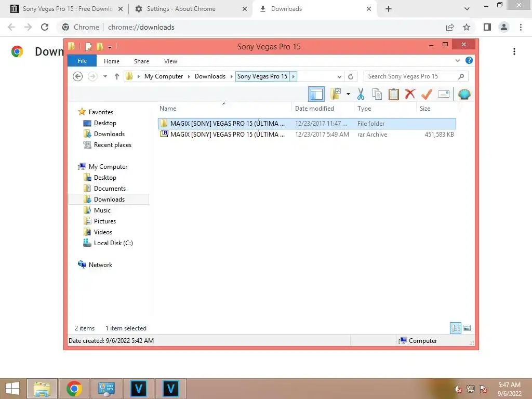532x399 pixels.
Task: Switch to the View ribbon tab
Action: point(170,61)
